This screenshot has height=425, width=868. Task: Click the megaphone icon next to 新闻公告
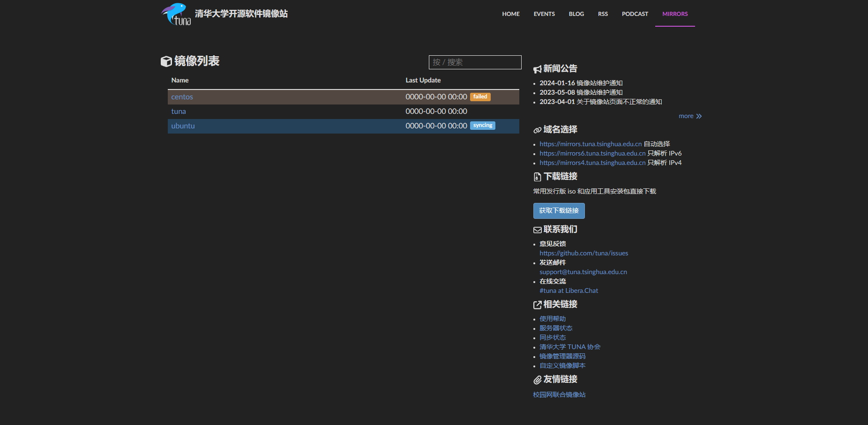[x=536, y=68]
